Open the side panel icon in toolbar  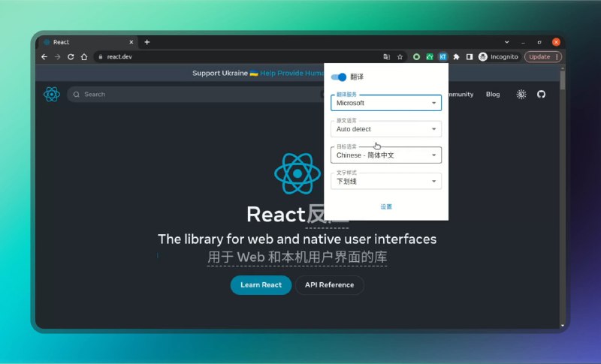[469, 56]
